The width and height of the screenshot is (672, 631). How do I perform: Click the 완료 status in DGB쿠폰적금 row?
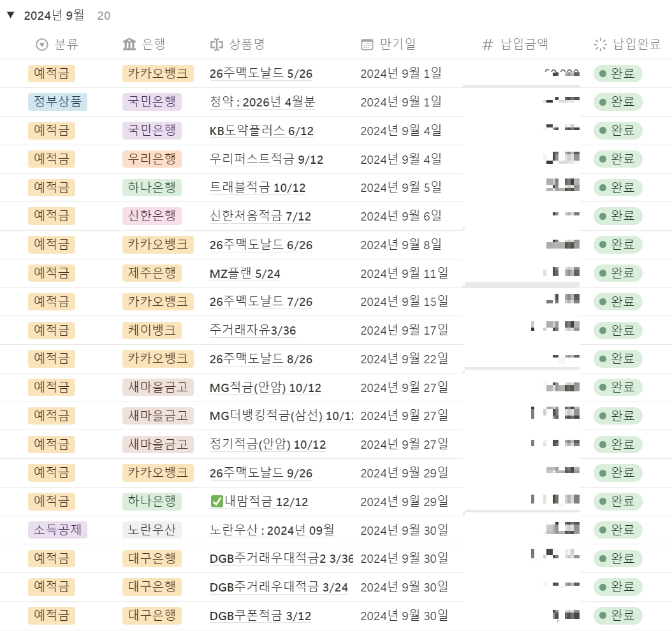(x=618, y=616)
